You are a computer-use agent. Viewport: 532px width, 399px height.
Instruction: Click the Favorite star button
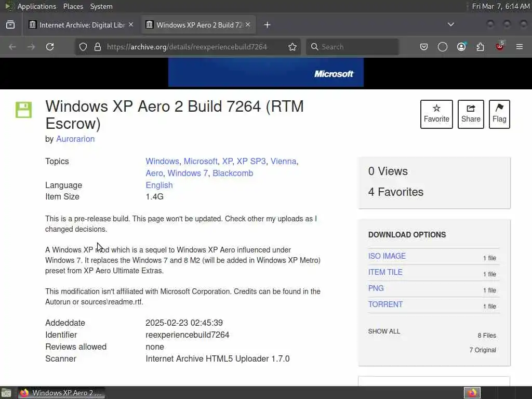pyautogui.click(x=436, y=114)
